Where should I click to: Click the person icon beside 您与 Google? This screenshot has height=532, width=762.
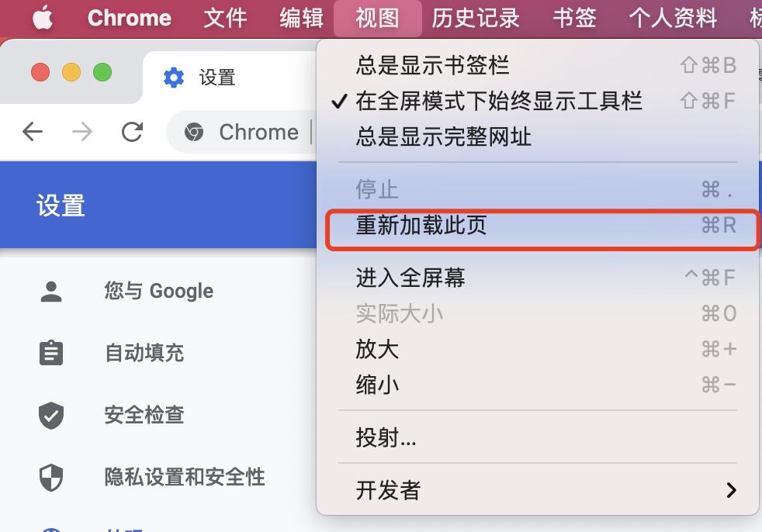point(51,292)
